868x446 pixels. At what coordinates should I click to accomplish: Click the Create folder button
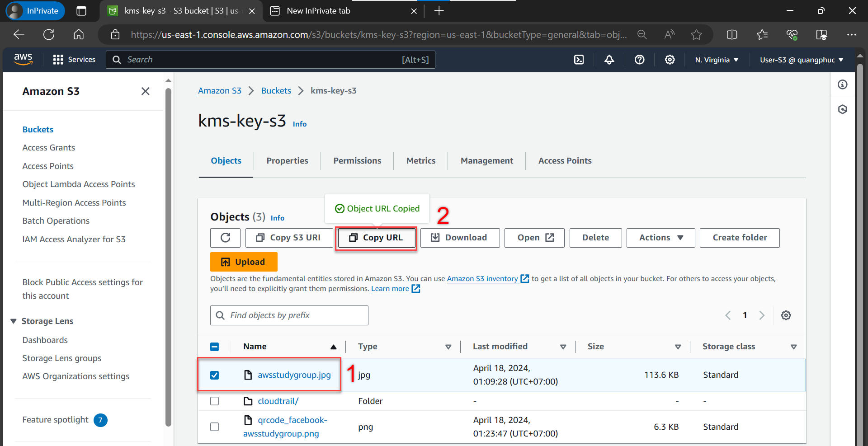740,238
